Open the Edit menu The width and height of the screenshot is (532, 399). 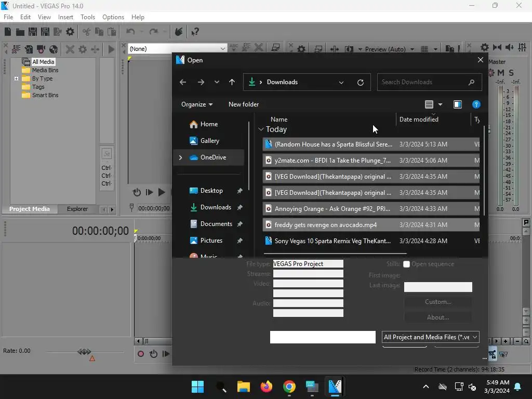coord(25,17)
